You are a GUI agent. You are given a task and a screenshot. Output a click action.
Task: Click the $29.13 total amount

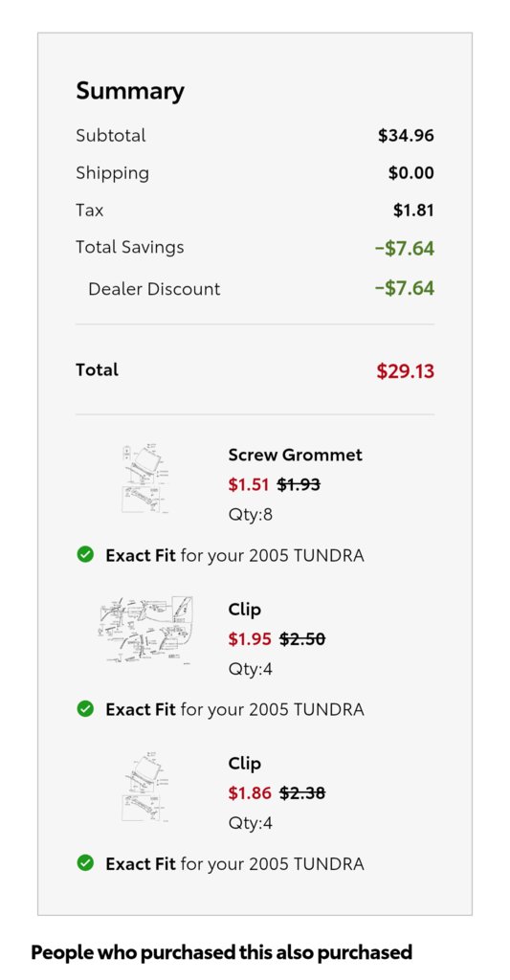tap(405, 371)
